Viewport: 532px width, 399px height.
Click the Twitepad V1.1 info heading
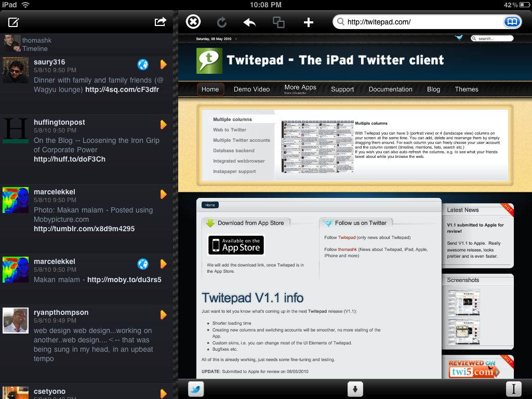tap(252, 298)
